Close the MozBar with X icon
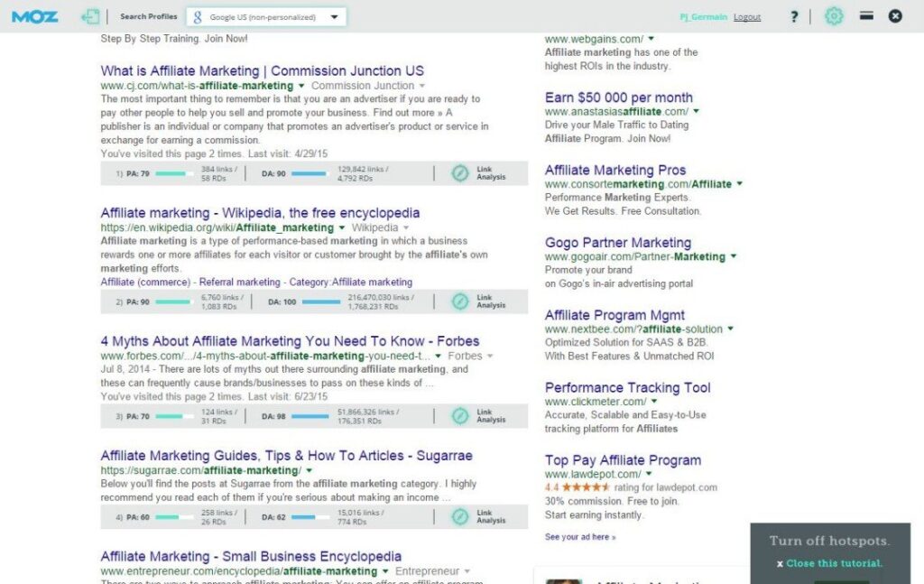The image size is (924, 584). point(895,16)
